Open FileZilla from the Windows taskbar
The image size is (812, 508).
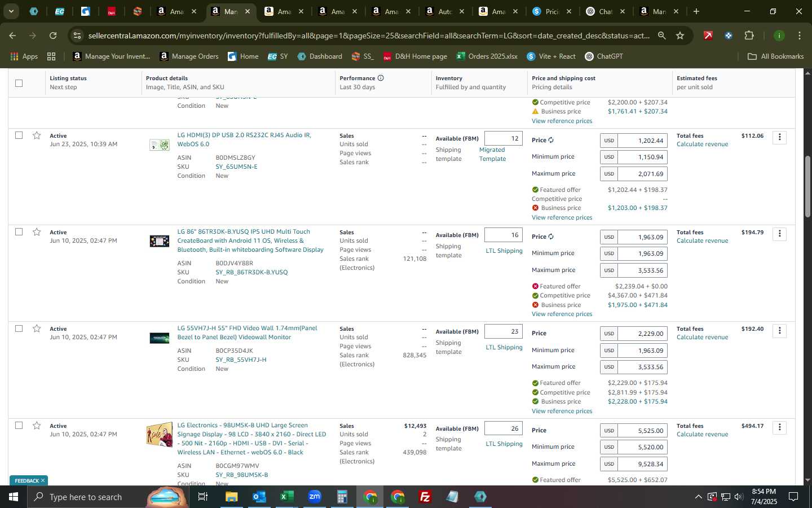[425, 497]
